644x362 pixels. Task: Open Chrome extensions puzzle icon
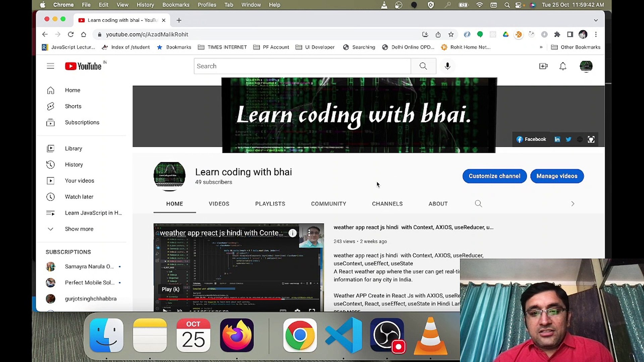[x=557, y=34]
